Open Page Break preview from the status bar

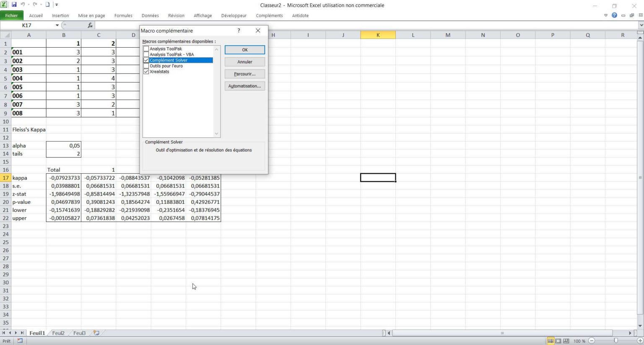(566, 340)
